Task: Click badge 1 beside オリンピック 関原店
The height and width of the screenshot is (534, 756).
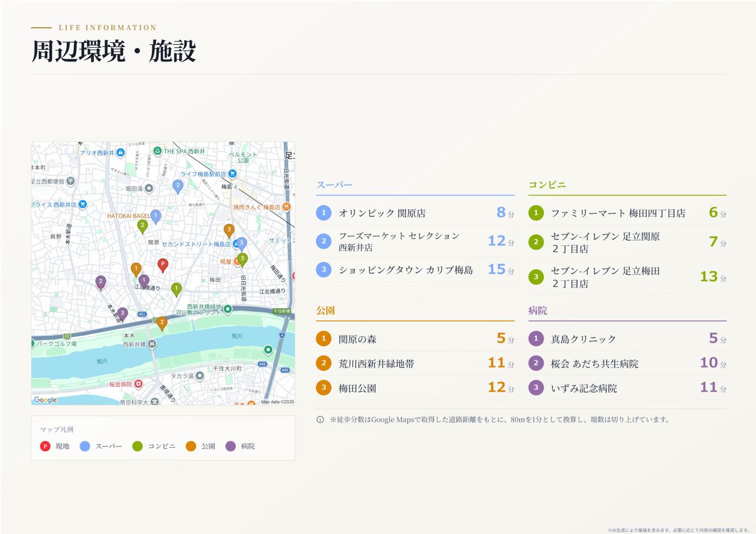Action: click(324, 213)
